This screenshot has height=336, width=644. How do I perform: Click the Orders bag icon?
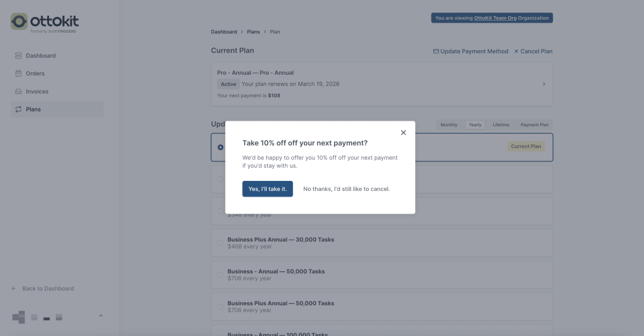click(x=18, y=73)
